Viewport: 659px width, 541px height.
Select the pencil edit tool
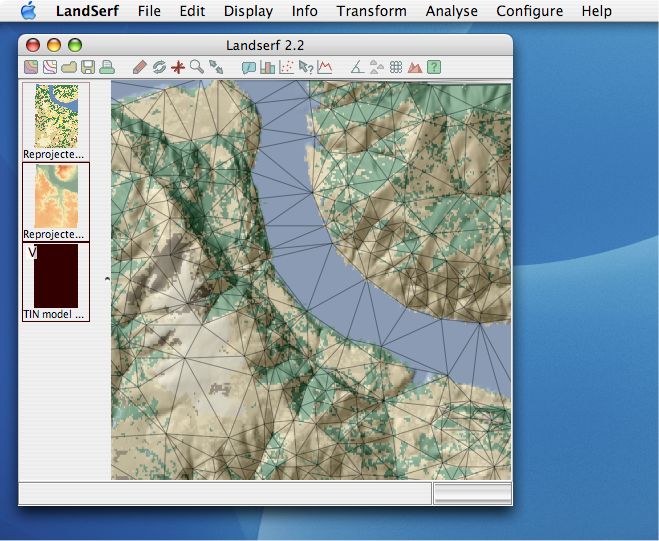pos(140,67)
